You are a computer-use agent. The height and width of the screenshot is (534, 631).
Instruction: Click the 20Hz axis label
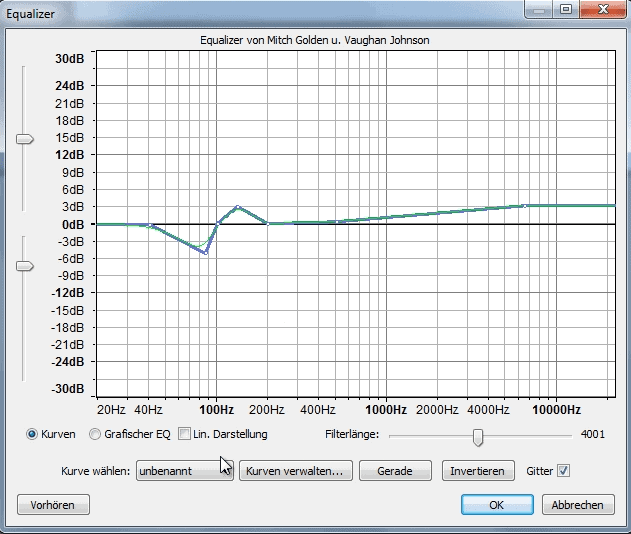coord(111,410)
